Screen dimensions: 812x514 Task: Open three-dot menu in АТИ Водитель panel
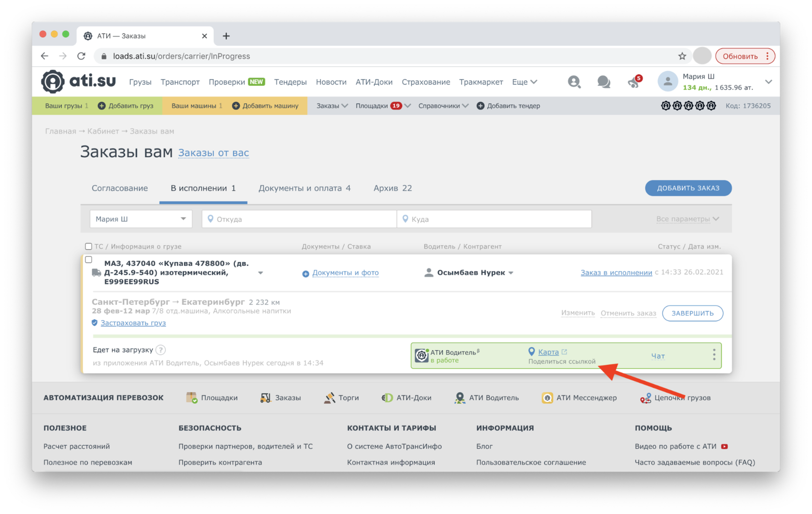(x=714, y=355)
